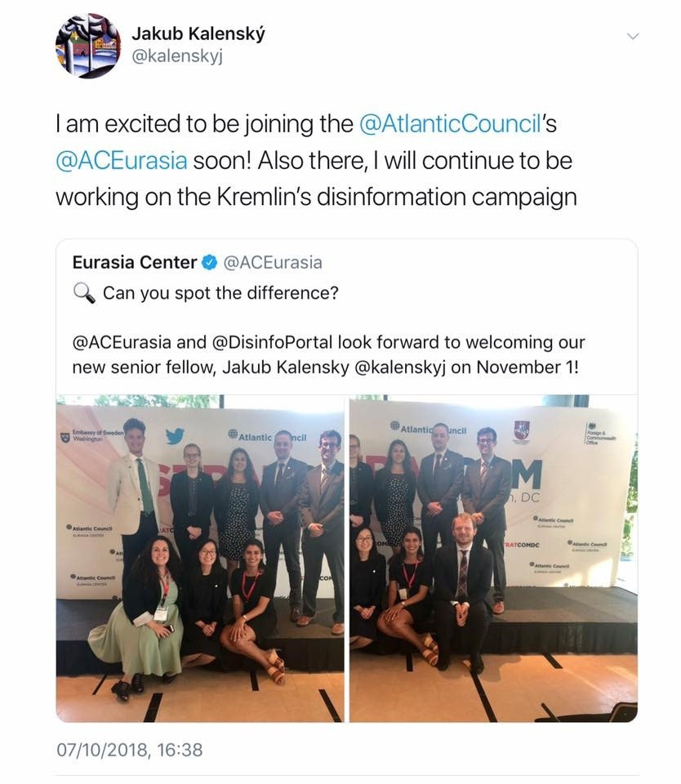Open the @kalenskyj mention in the quoted tweet
Image resolution: width=681 pixels, height=784 pixels.
pyautogui.click(x=399, y=367)
